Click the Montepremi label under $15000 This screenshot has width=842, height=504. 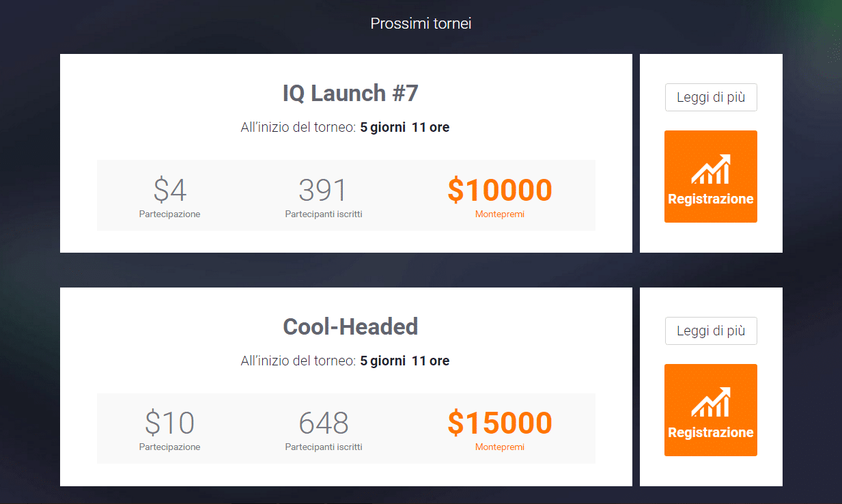click(x=500, y=448)
